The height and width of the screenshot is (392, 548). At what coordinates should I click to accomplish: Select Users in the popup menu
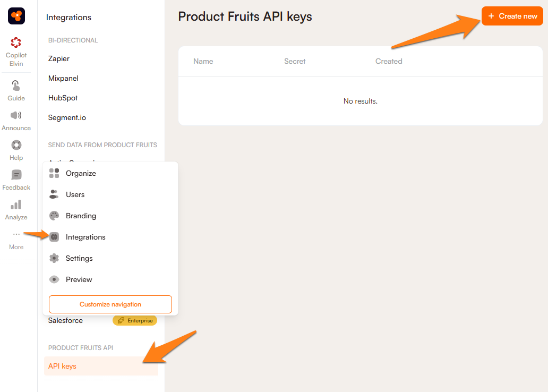click(75, 194)
